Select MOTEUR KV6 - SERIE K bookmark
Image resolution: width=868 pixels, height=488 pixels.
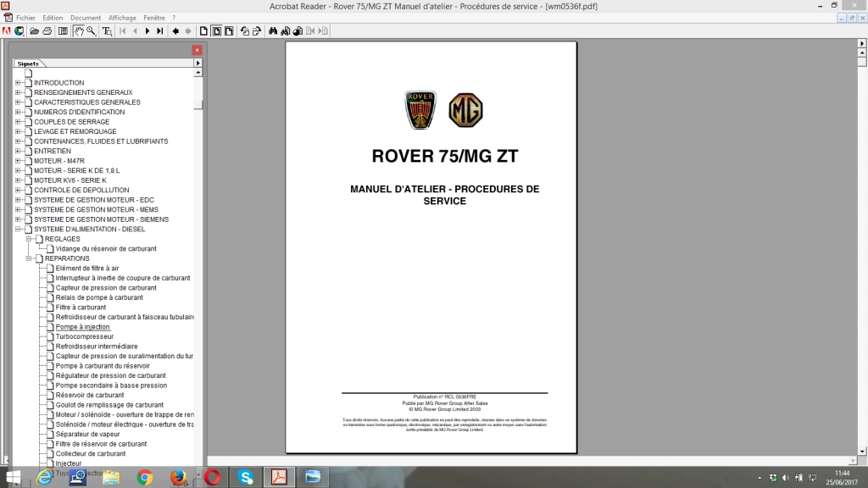click(x=70, y=180)
